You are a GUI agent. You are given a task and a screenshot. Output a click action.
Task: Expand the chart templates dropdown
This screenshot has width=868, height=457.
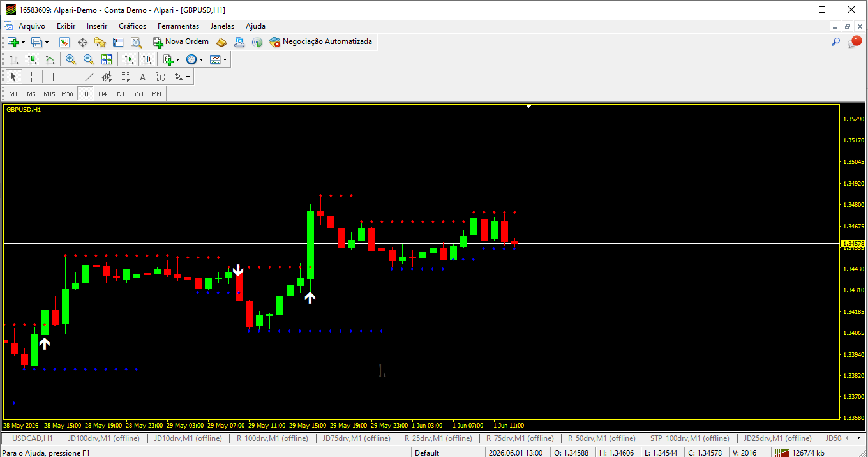(x=225, y=59)
